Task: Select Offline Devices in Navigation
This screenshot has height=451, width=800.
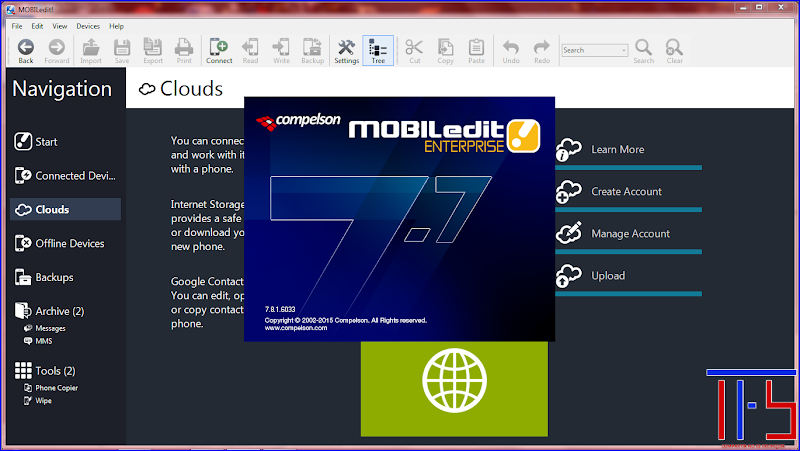Action: pyautogui.click(x=65, y=243)
